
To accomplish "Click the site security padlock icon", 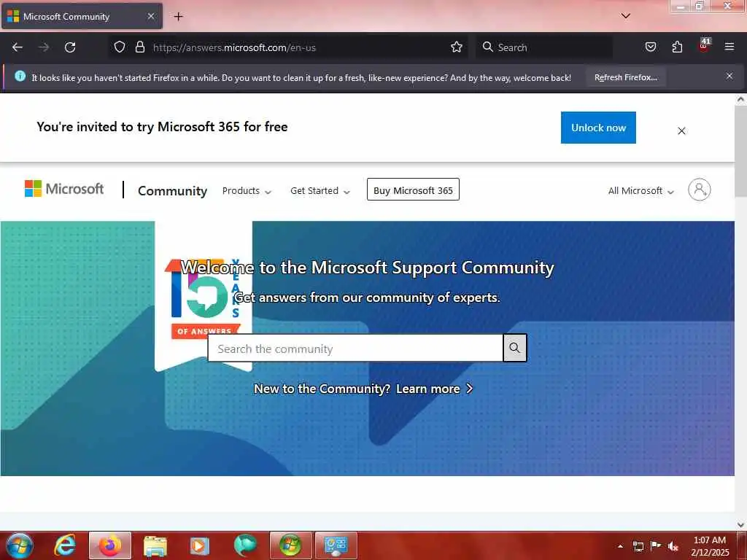I will 139,47.
